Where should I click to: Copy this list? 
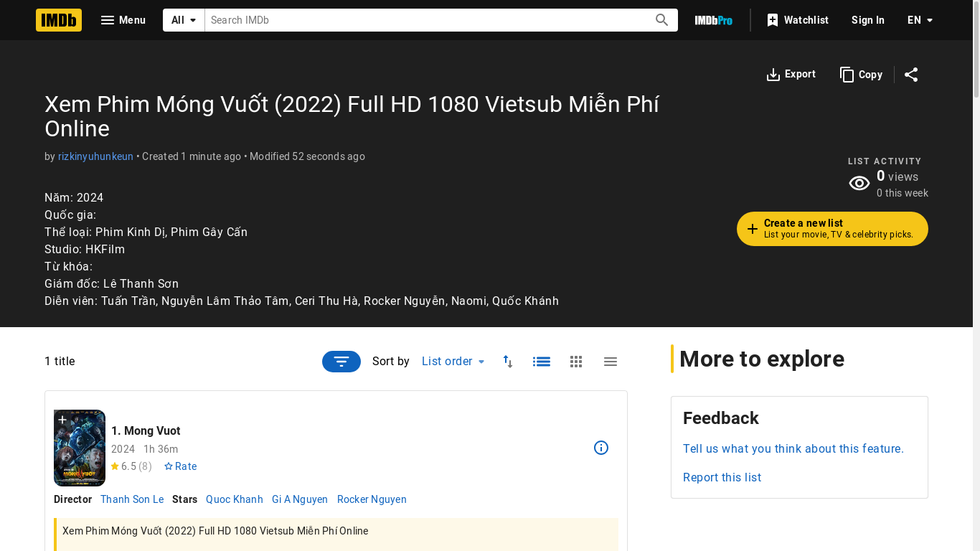tap(861, 75)
